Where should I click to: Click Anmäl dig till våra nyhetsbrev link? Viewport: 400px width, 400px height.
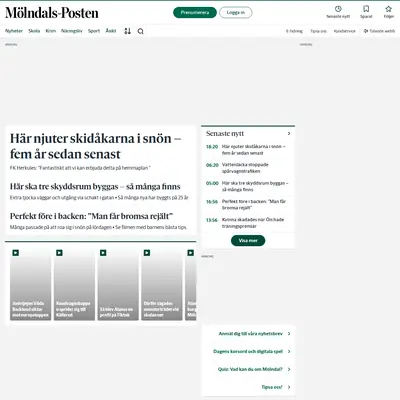[x=250, y=333]
